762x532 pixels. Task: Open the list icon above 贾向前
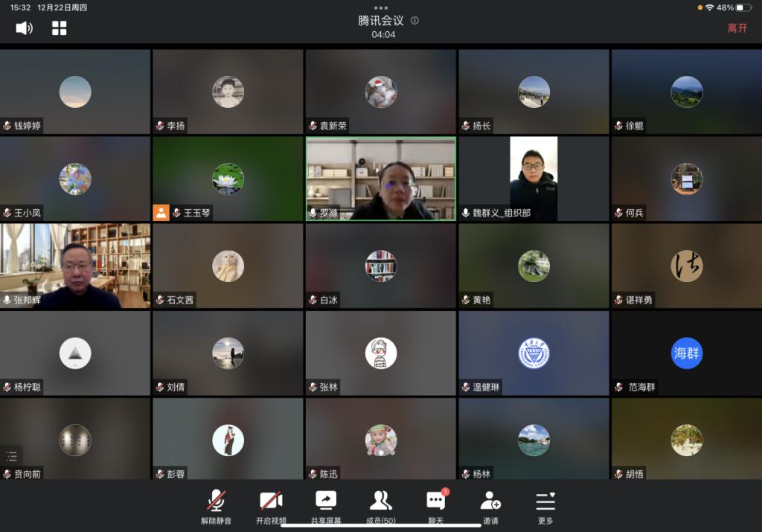point(11,456)
